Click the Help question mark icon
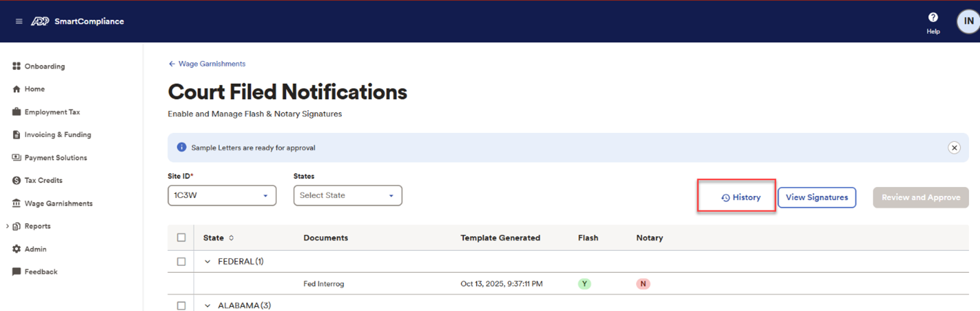Image resolution: width=980 pixels, height=311 pixels. tap(933, 18)
